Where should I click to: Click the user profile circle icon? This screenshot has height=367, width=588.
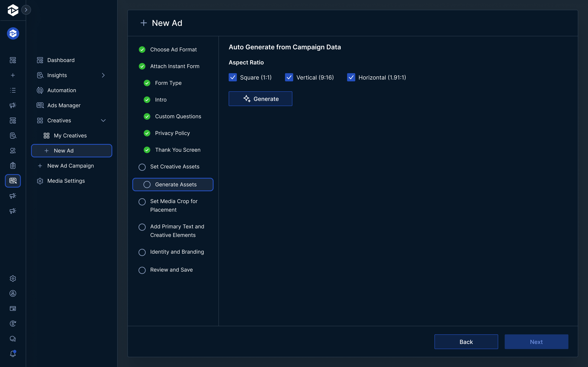tap(13, 293)
